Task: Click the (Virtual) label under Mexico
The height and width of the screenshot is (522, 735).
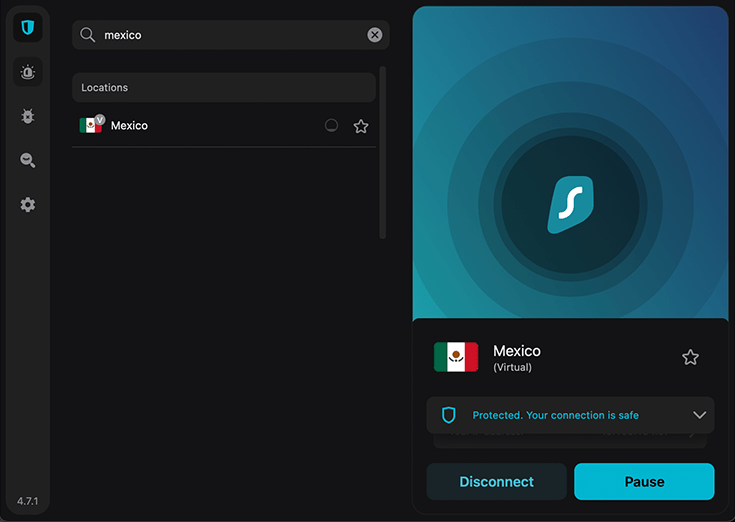Action: pos(512,367)
